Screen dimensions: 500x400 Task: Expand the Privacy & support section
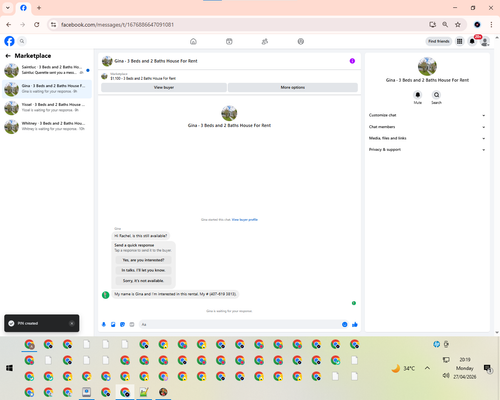427,150
